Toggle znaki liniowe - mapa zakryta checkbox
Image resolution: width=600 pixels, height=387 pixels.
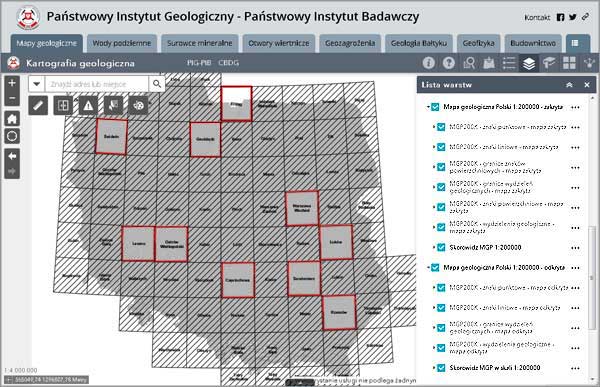[x=441, y=147]
